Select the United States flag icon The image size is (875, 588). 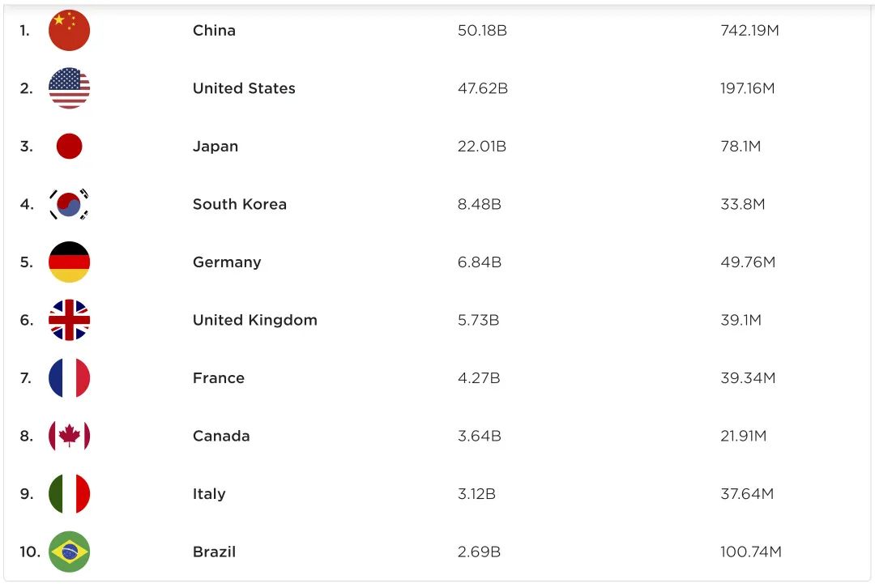tap(69, 88)
